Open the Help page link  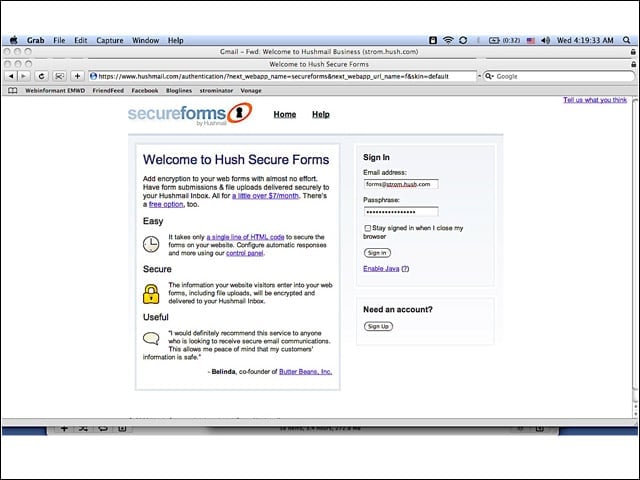[x=321, y=114]
